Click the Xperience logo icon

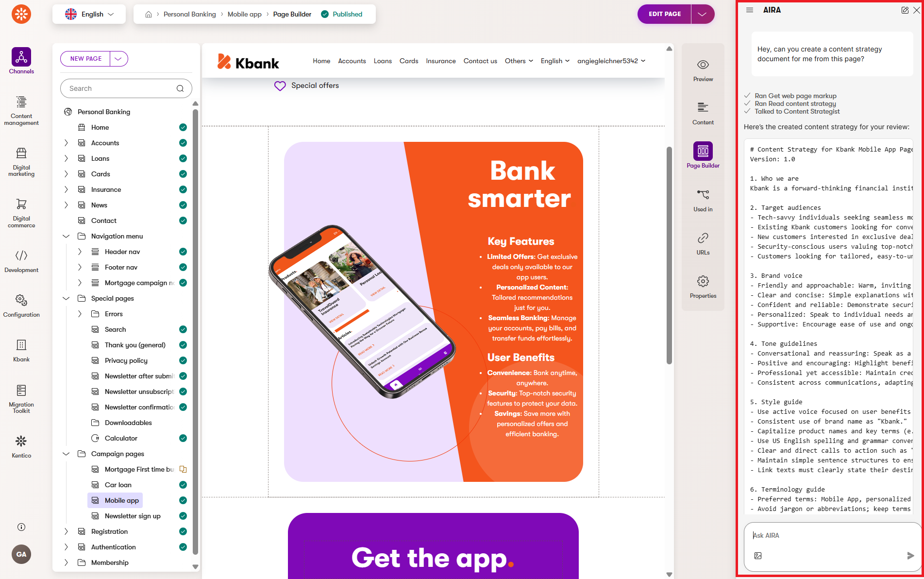[21, 14]
